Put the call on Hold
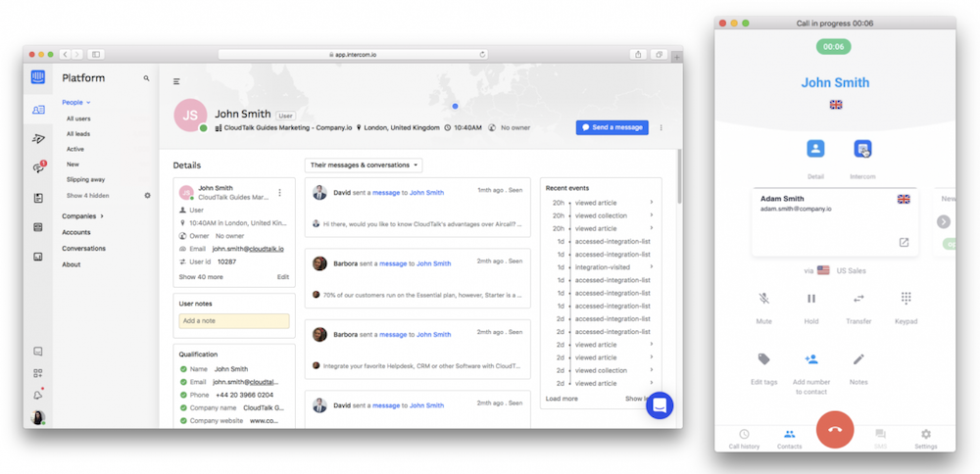980x474 pixels. pyautogui.click(x=811, y=299)
